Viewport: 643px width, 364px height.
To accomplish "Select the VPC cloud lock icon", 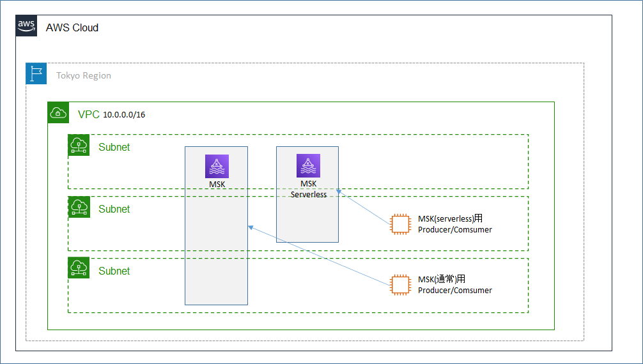I will tap(58, 112).
